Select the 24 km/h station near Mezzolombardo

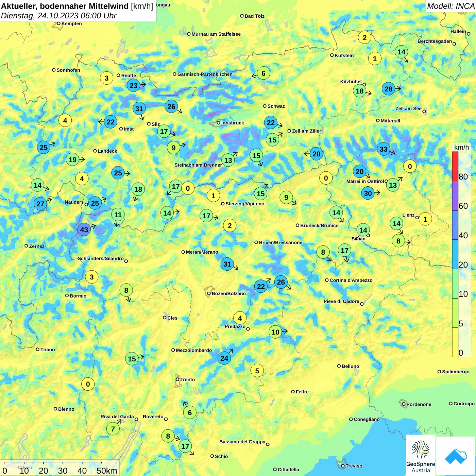coord(224,358)
